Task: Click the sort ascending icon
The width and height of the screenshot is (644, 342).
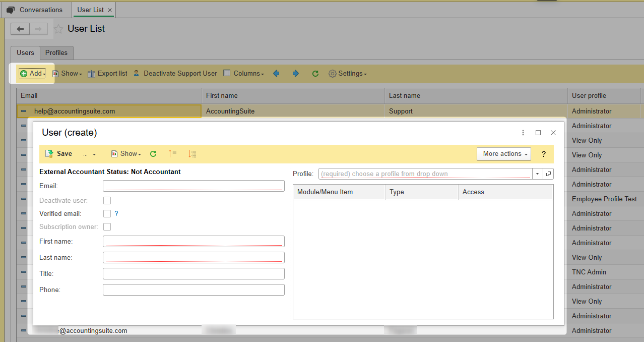Action: 173,154
